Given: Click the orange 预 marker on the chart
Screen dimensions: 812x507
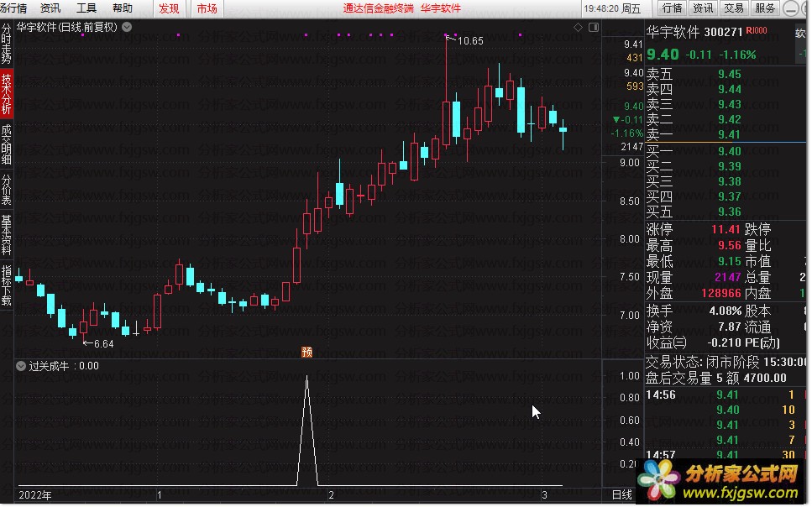Looking at the screenshot, I should pos(307,353).
